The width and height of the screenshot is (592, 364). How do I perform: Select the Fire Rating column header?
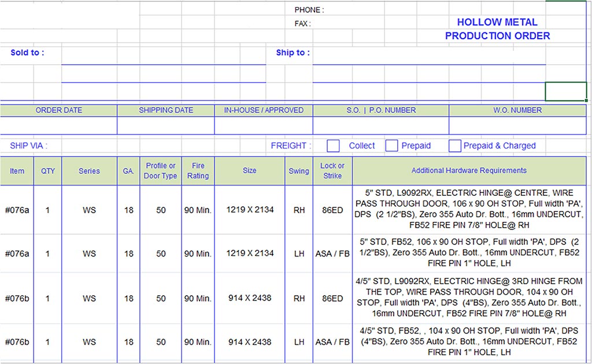click(x=198, y=170)
